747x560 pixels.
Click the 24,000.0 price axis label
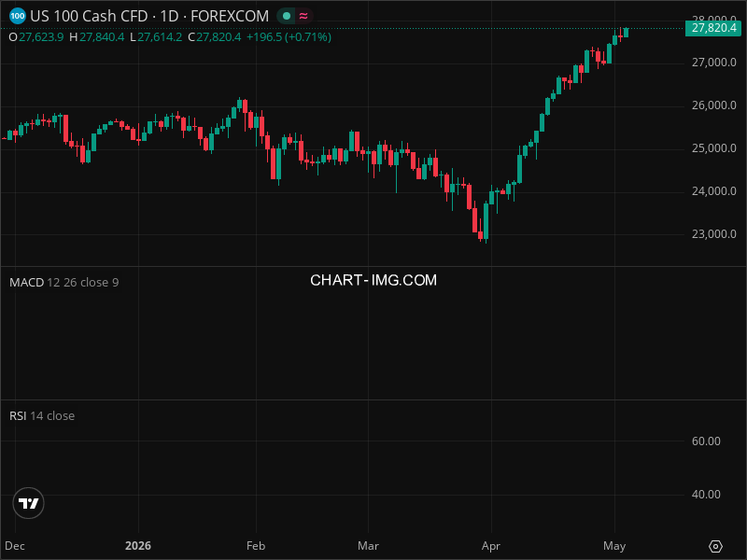pyautogui.click(x=713, y=191)
